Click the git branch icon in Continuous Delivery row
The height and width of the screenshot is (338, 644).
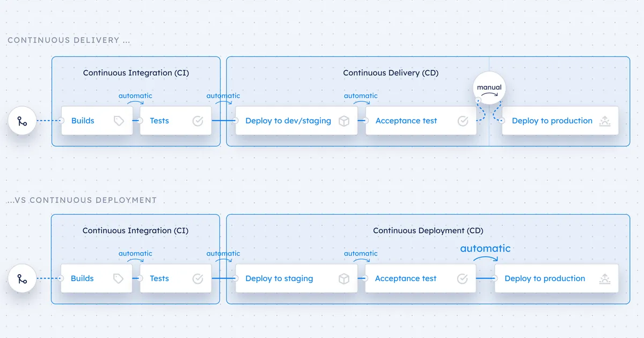(x=22, y=121)
